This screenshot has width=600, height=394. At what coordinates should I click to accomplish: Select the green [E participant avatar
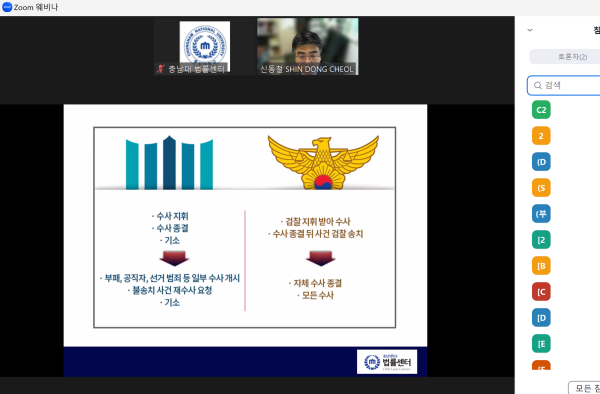click(x=541, y=344)
